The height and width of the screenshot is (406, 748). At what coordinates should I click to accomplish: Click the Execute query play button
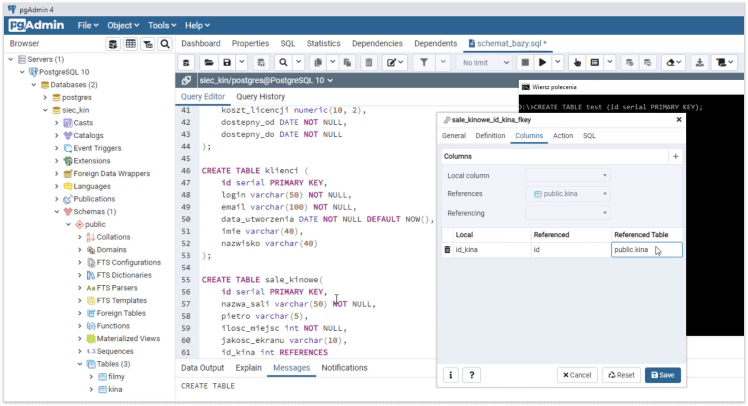click(x=543, y=62)
